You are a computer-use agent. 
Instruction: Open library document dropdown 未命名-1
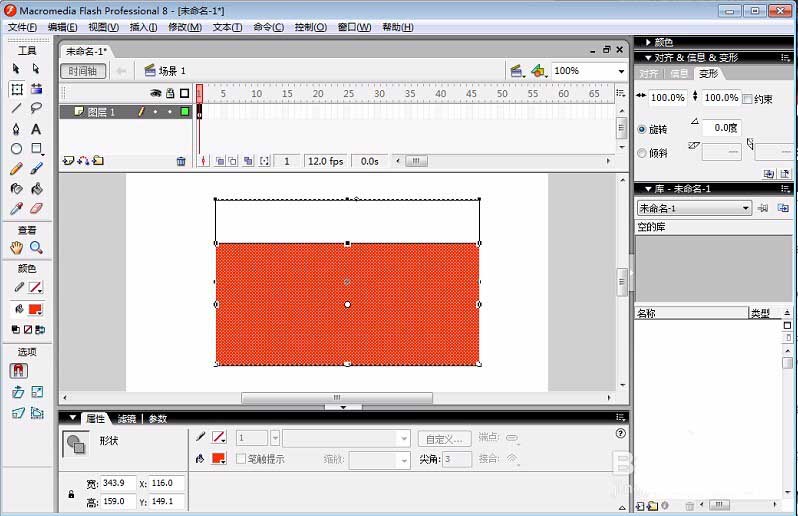pyautogui.click(x=694, y=208)
